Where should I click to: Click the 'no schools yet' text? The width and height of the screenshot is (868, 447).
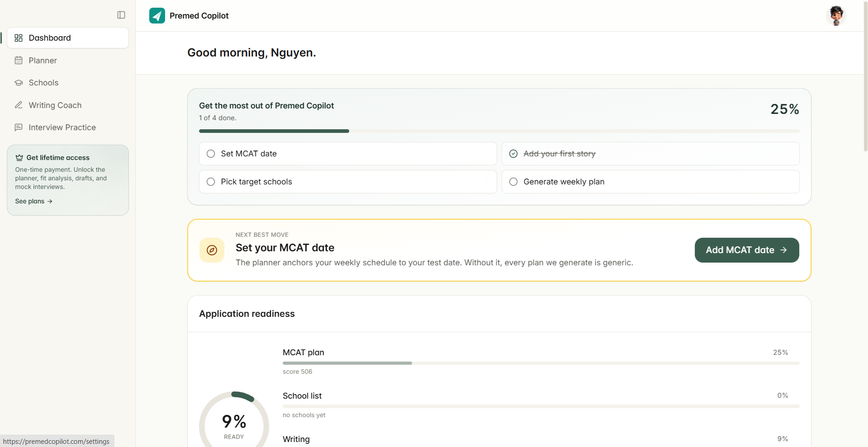click(x=304, y=415)
